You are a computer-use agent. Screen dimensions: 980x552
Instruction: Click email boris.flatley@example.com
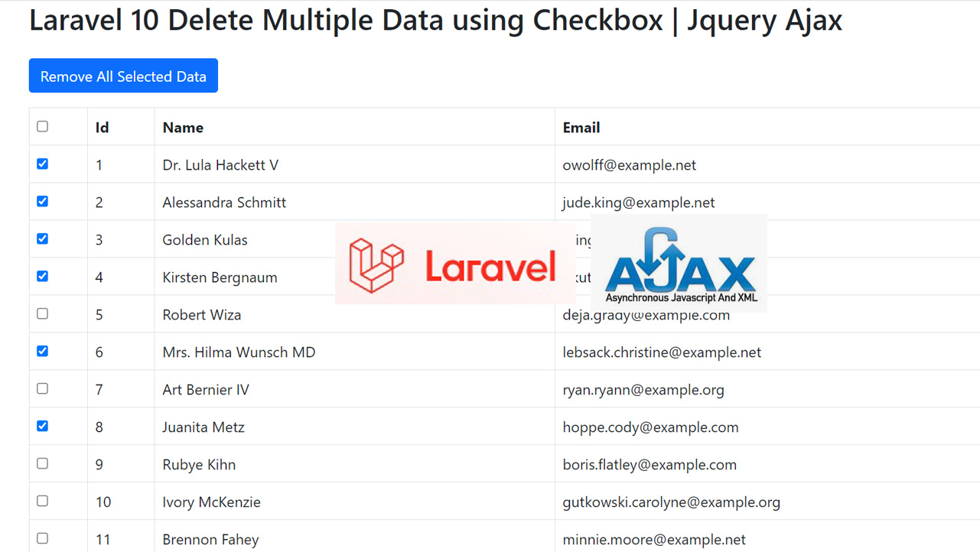(x=650, y=465)
